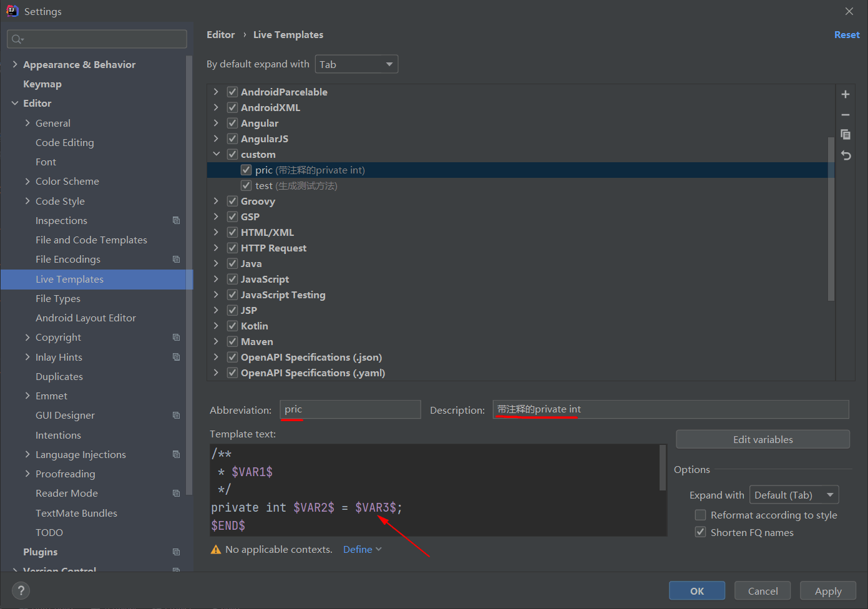Open Keymap settings page
This screenshot has height=609, width=868.
(x=42, y=84)
